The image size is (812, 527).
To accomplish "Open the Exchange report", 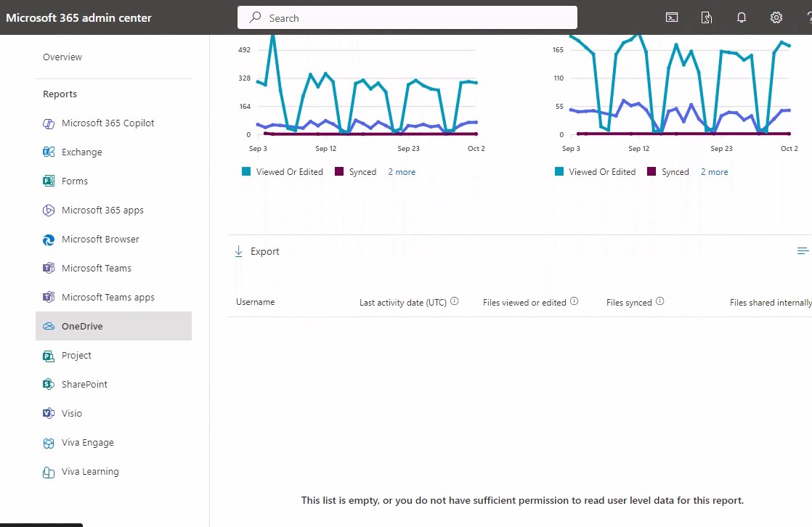I will tap(82, 152).
